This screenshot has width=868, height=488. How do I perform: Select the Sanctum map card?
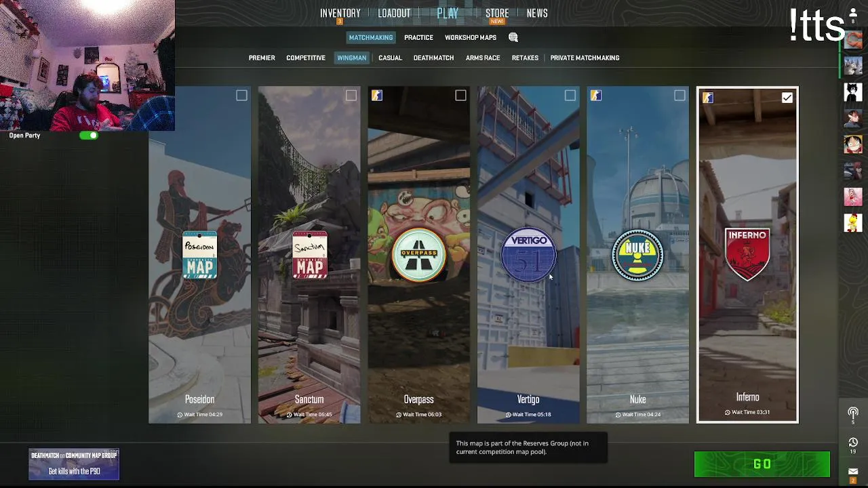click(x=309, y=255)
